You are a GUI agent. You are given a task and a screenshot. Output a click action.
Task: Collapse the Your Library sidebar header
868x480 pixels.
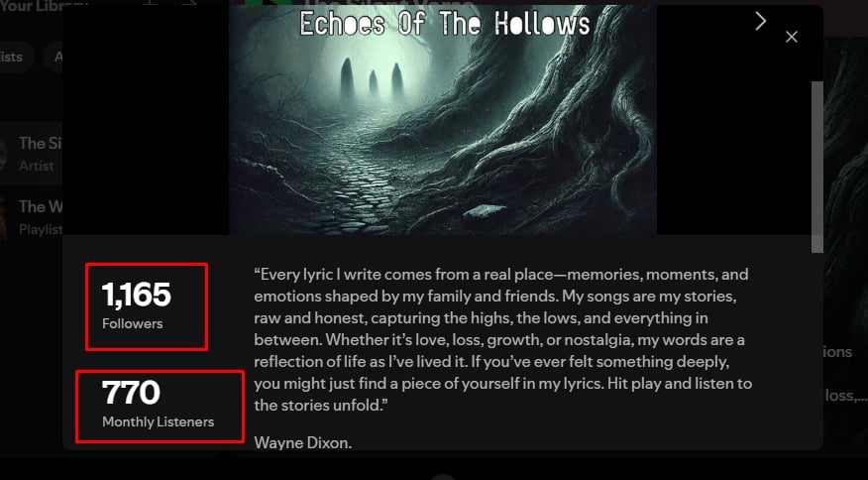click(x=45, y=6)
